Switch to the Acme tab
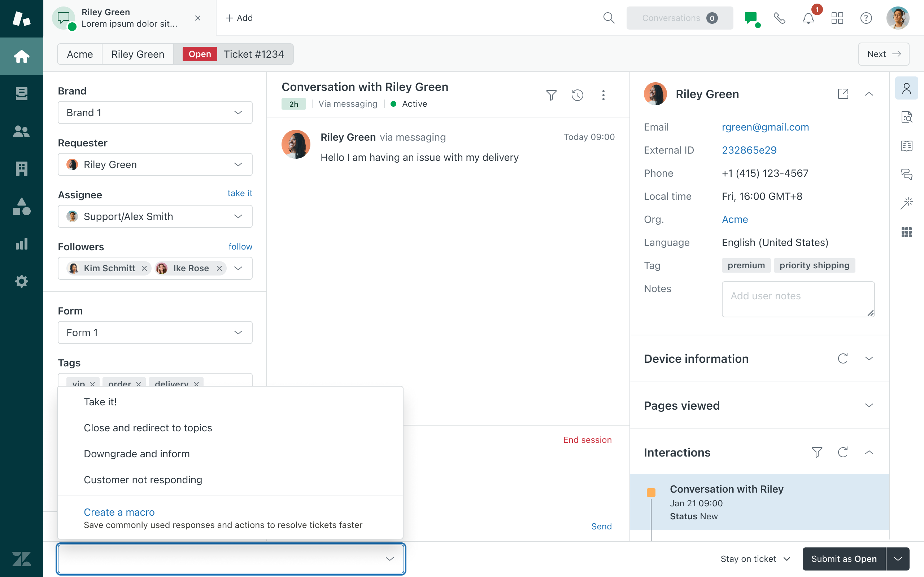924x577 pixels. pos(80,54)
